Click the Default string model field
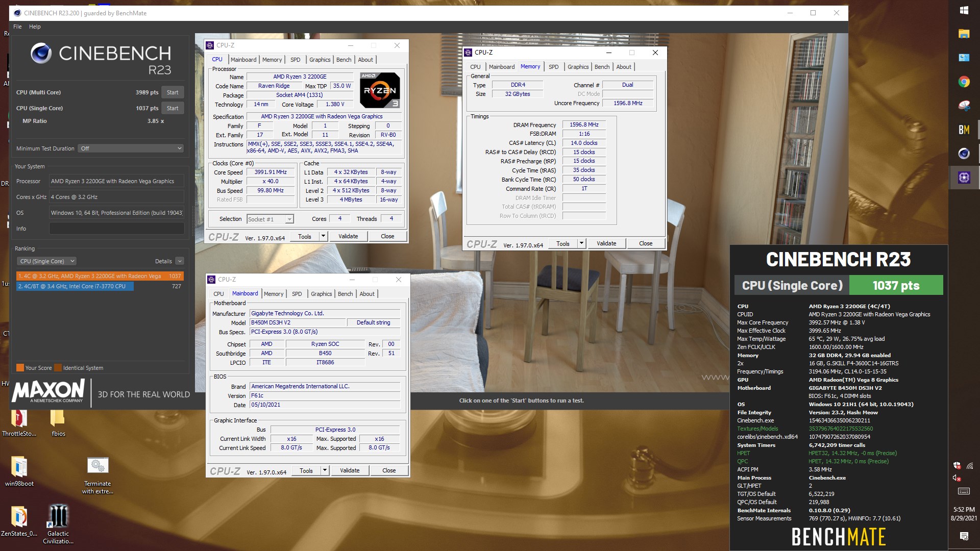The image size is (980, 551). 373,322
